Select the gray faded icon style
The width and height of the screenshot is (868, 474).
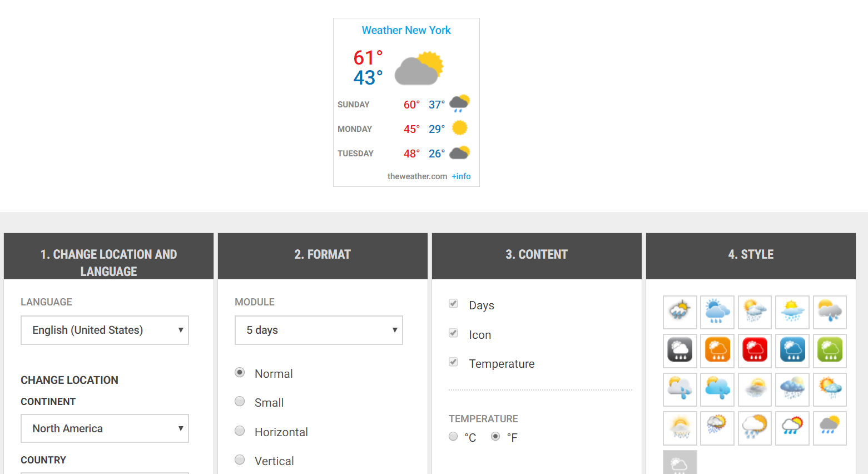click(679, 463)
